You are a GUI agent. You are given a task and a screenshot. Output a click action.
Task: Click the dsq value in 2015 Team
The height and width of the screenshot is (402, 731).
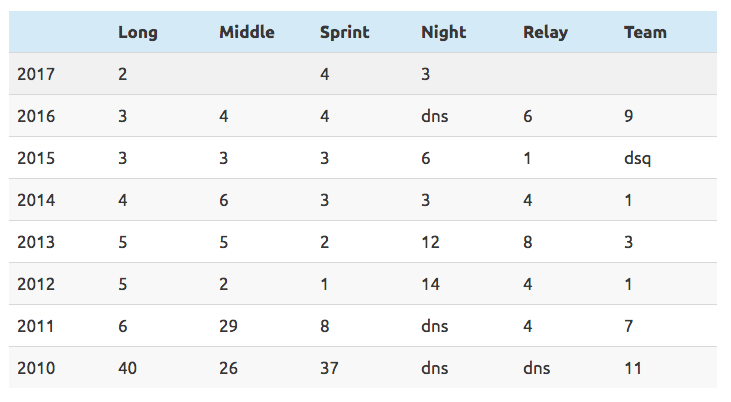[x=637, y=159]
